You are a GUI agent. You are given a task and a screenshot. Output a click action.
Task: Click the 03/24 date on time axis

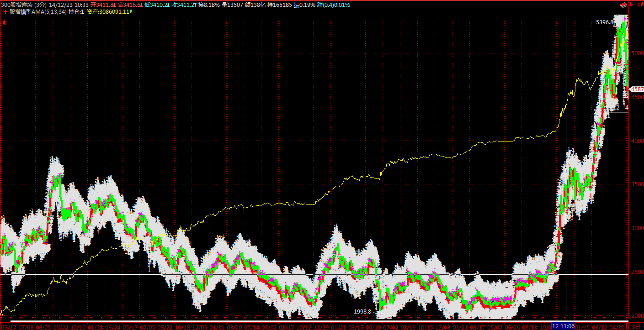click(x=112, y=327)
